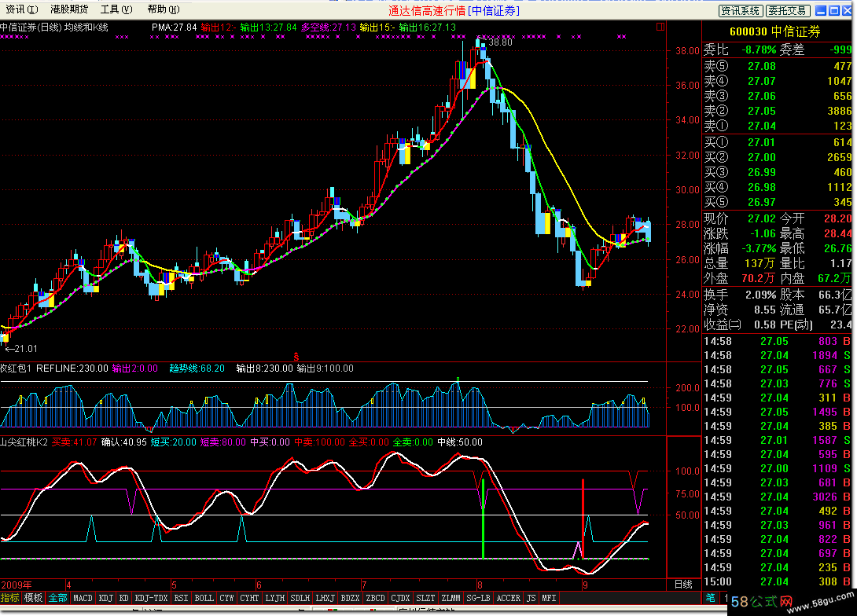Screen dimensions: 857x616
Task: Click the 短买:20.00 value label
Action: (x=173, y=442)
